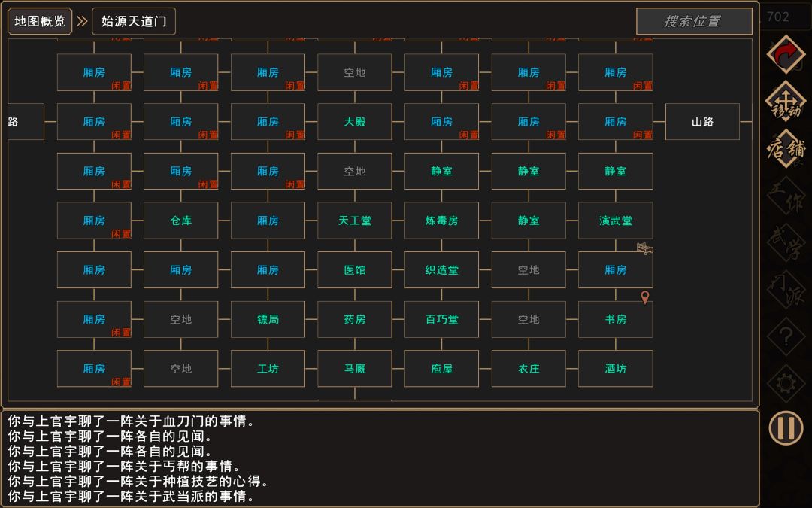Open the 药房 pharmacy cell

(355, 319)
